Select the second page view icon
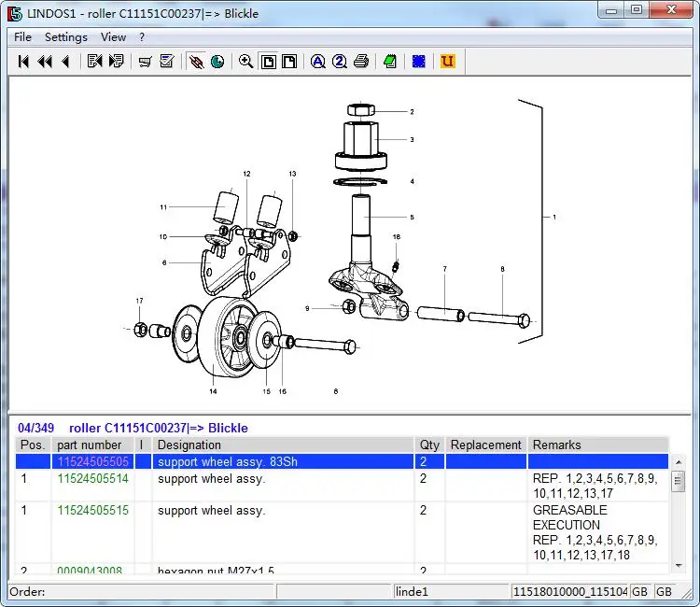This screenshot has height=607, width=700. tap(289, 62)
